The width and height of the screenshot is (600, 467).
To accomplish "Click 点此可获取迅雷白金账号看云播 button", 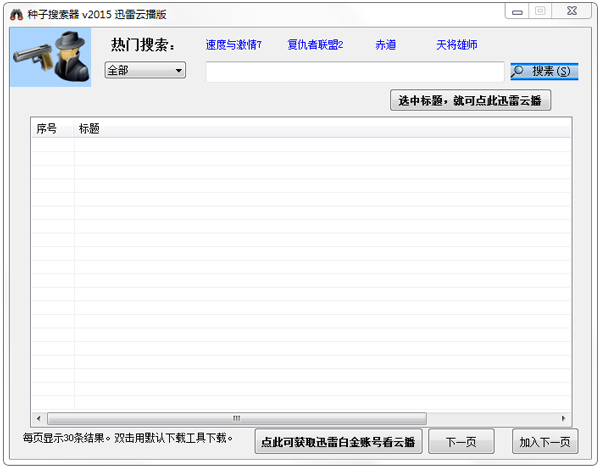I will 338,442.
